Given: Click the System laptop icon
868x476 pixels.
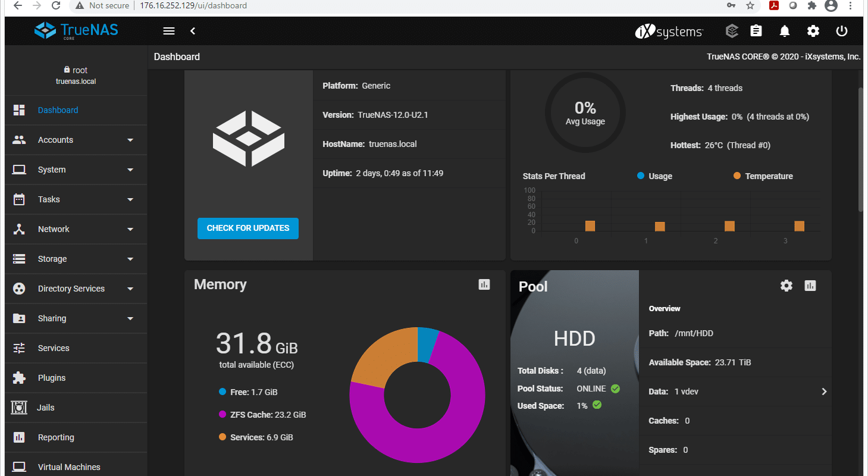Looking at the screenshot, I should point(19,170).
